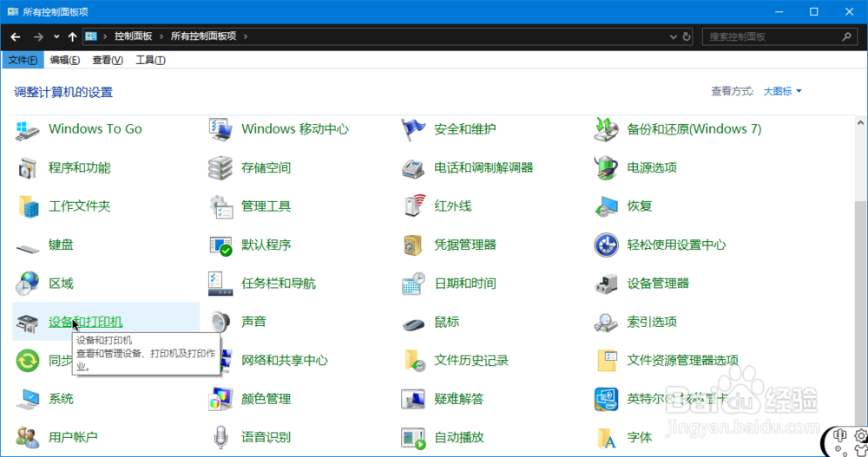Click the 工作文件夹 icon
Image resolution: width=868 pixels, height=457 pixels.
(x=27, y=206)
